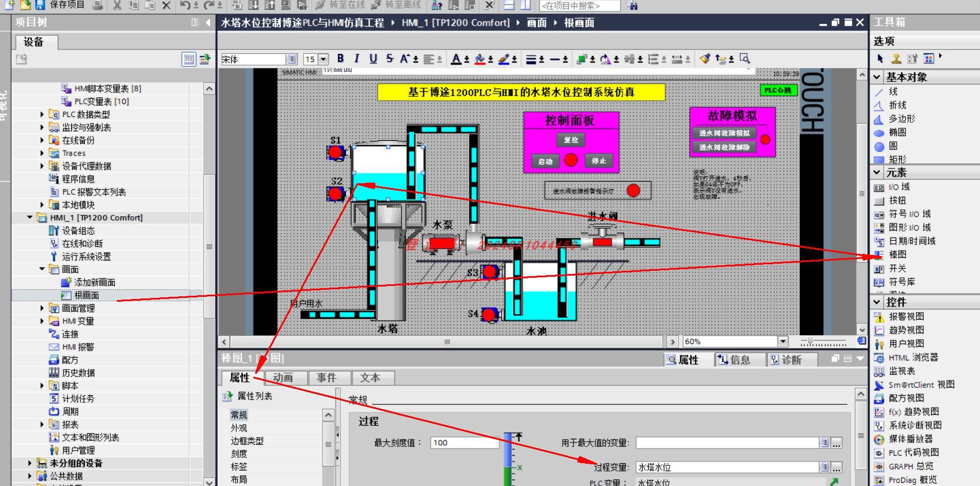980x486 pixels.
Task: Click the Redo arrow icon
Action: 209,5
